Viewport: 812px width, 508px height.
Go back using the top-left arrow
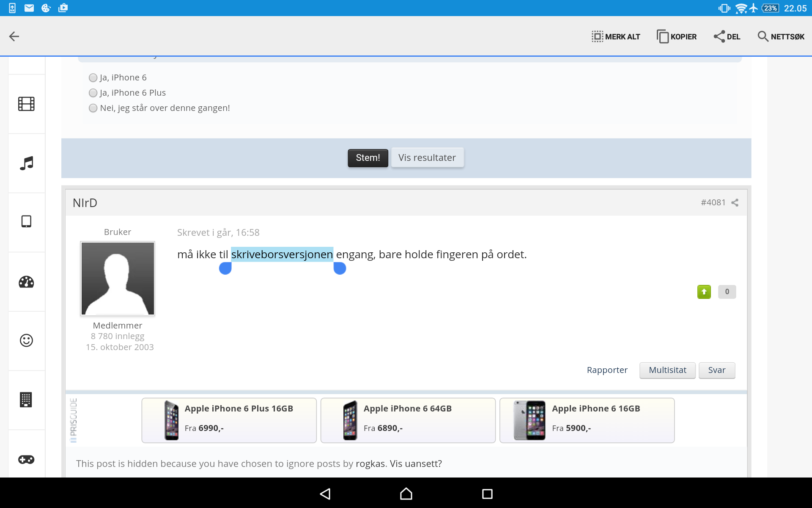[14, 36]
